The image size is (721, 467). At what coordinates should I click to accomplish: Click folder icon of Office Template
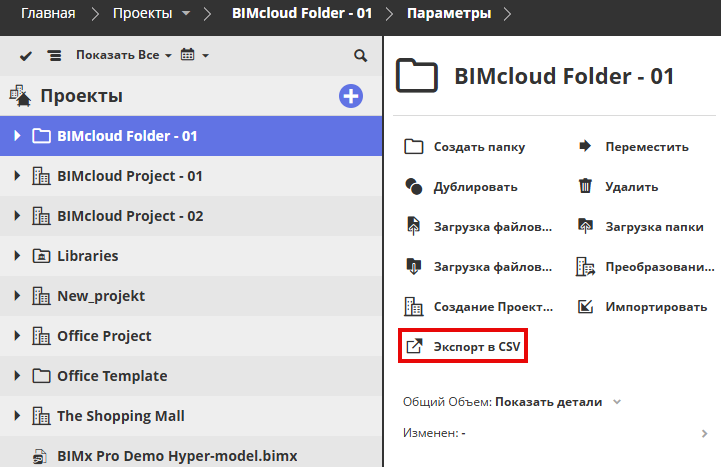pos(41,376)
